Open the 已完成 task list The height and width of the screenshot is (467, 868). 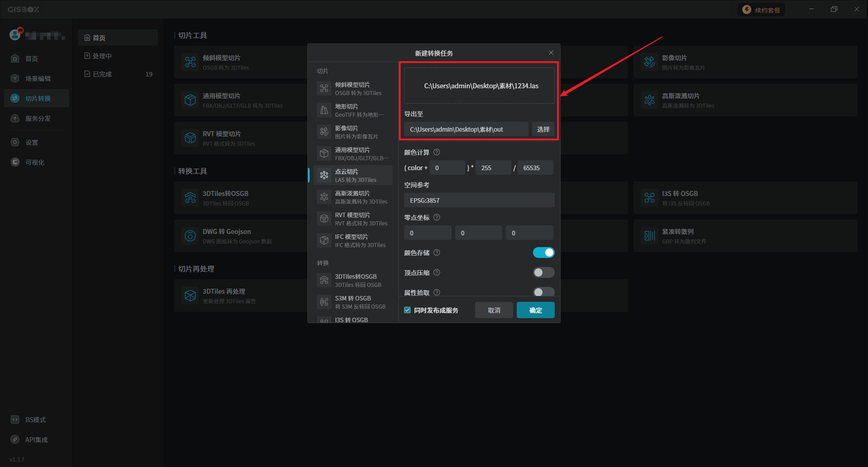(x=103, y=74)
